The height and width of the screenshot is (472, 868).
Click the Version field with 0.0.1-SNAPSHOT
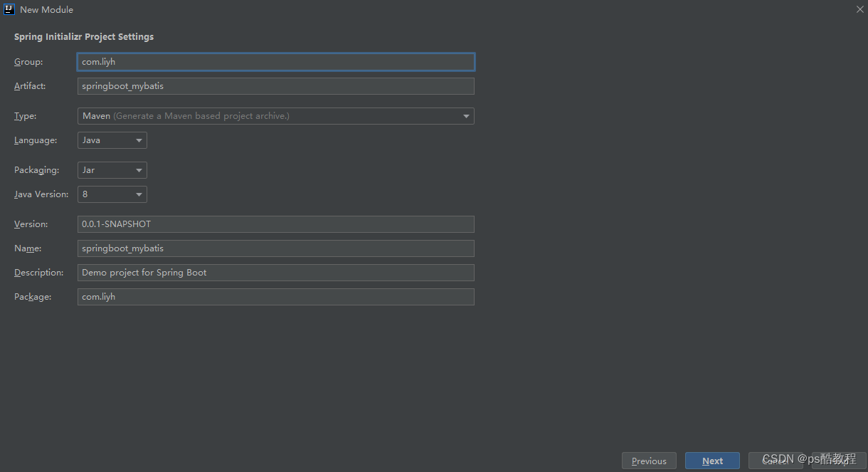click(275, 224)
